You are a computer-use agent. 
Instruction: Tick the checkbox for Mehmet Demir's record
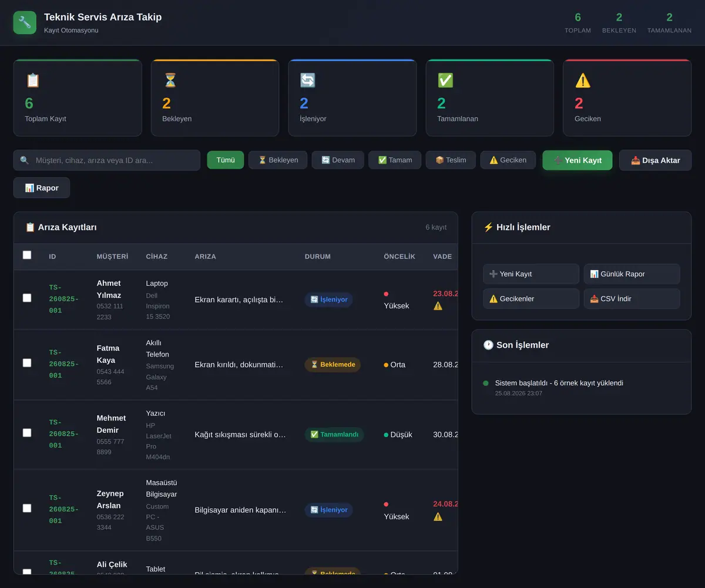click(27, 432)
